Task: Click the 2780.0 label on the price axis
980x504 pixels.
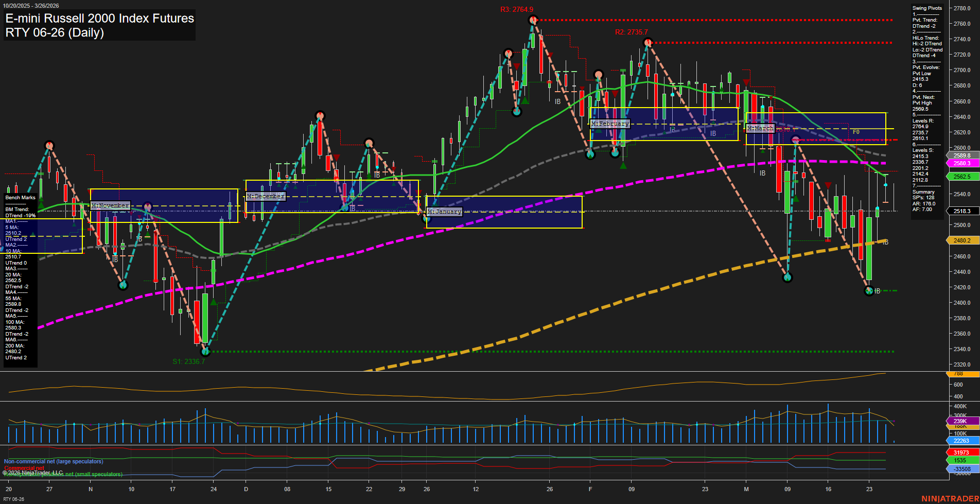Action: click(962, 8)
